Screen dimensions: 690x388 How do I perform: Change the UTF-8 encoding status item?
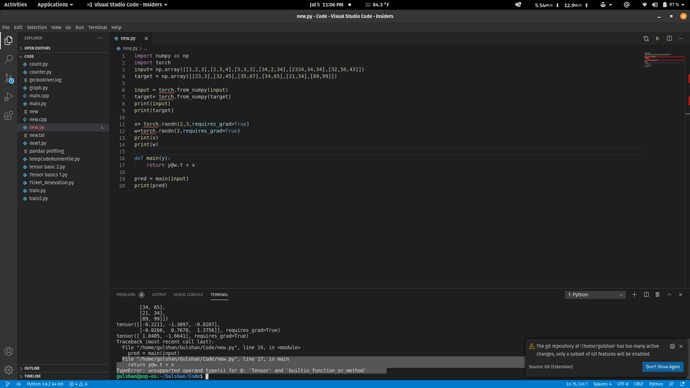pos(622,384)
